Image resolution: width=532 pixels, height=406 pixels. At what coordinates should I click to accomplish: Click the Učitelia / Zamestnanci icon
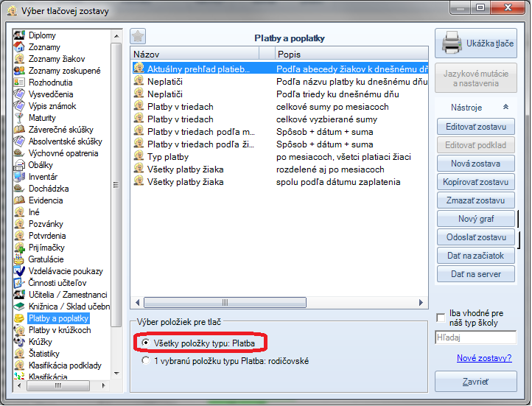19,295
